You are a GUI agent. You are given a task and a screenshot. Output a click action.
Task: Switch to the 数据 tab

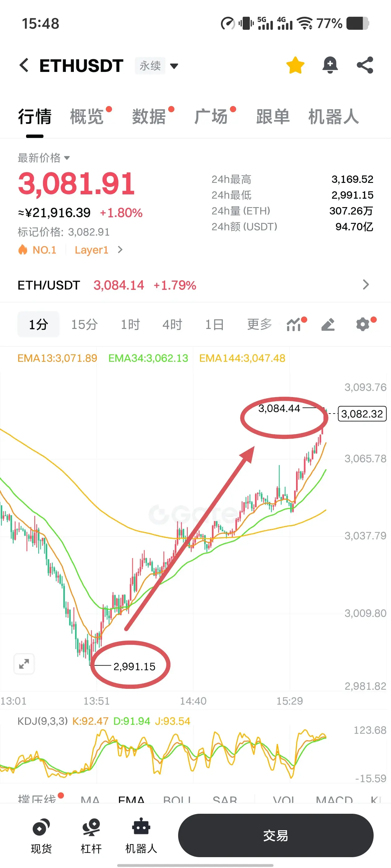[x=149, y=117]
